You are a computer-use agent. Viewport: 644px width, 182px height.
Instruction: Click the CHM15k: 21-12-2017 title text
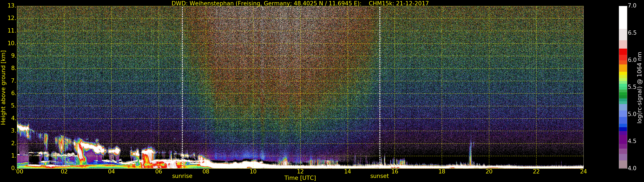point(398,3)
